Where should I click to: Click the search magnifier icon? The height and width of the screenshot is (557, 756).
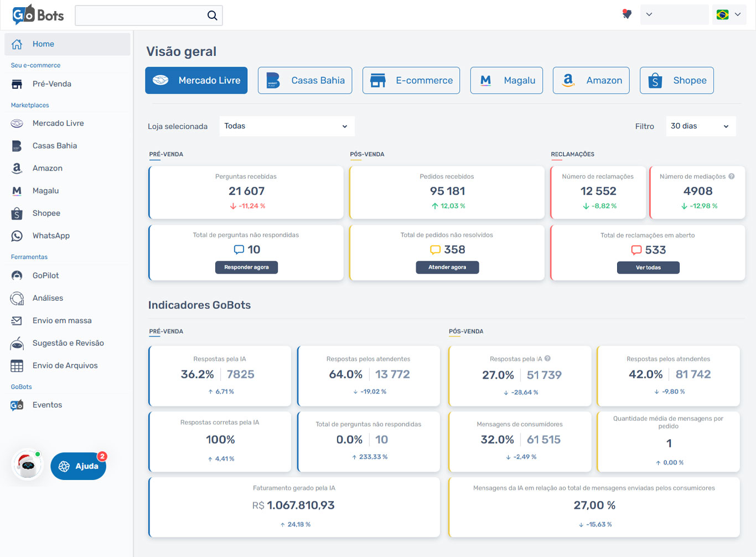(212, 16)
